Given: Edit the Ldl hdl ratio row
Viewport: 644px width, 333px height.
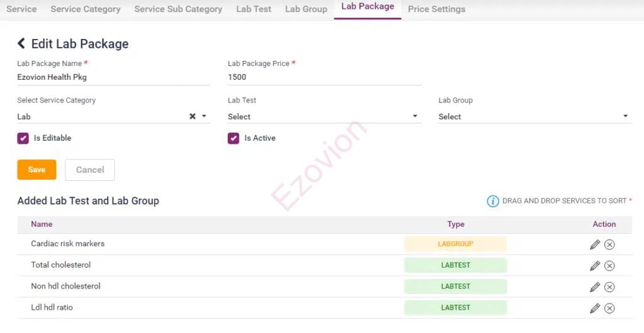Looking at the screenshot, I should 595,308.
